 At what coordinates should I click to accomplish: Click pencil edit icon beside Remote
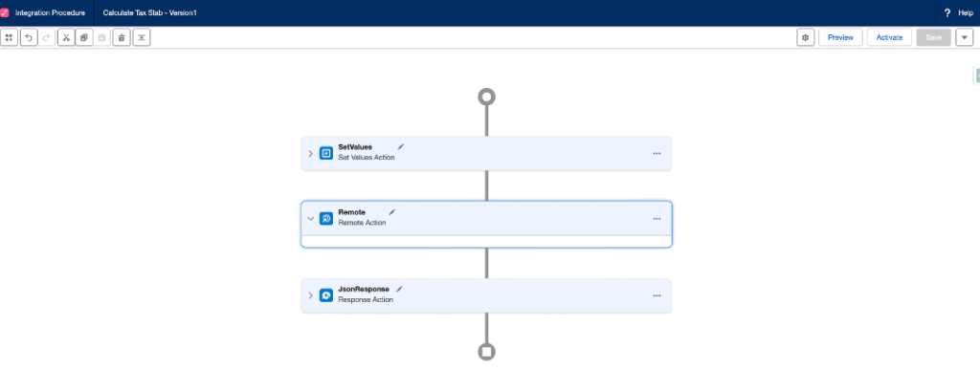[x=392, y=212]
